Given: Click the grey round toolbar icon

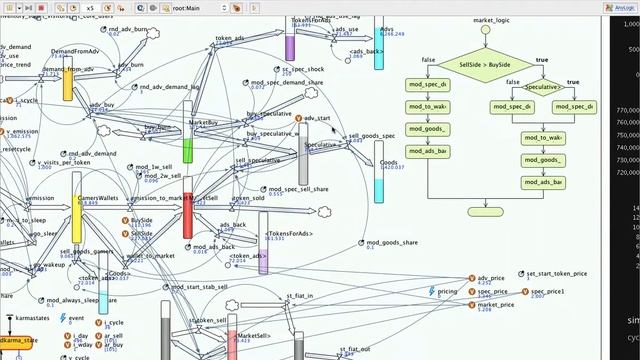Looking at the screenshot, I should pyautogui.click(x=153, y=8).
